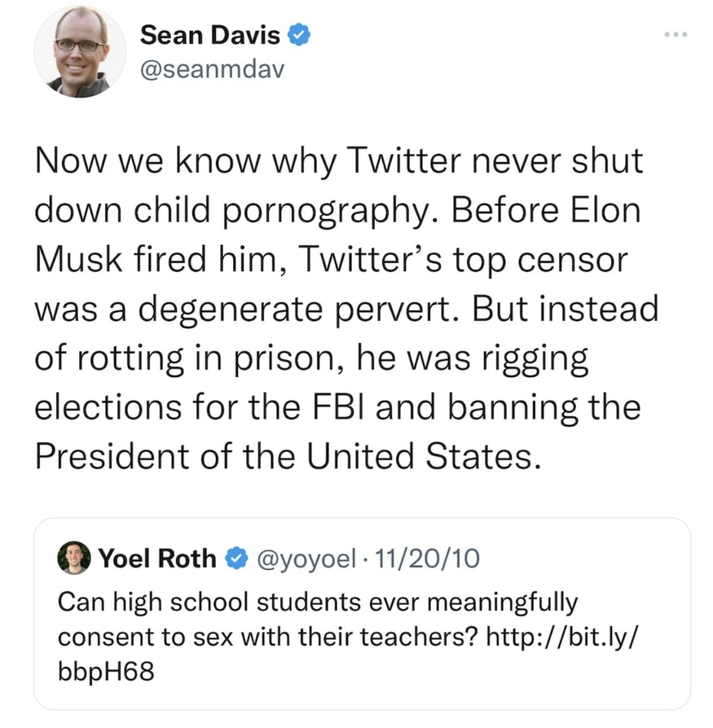Open Sean Davis's profile via display name
Screen dimensions: 713x728
pyautogui.click(x=210, y=35)
